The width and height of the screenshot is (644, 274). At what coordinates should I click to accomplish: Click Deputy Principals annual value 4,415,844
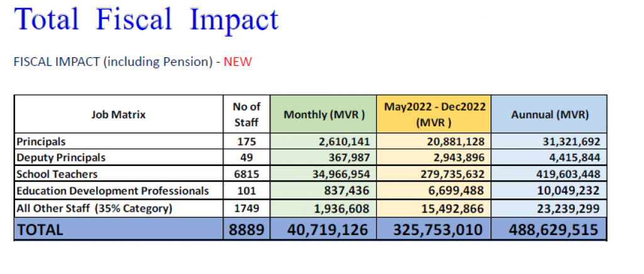575,158
